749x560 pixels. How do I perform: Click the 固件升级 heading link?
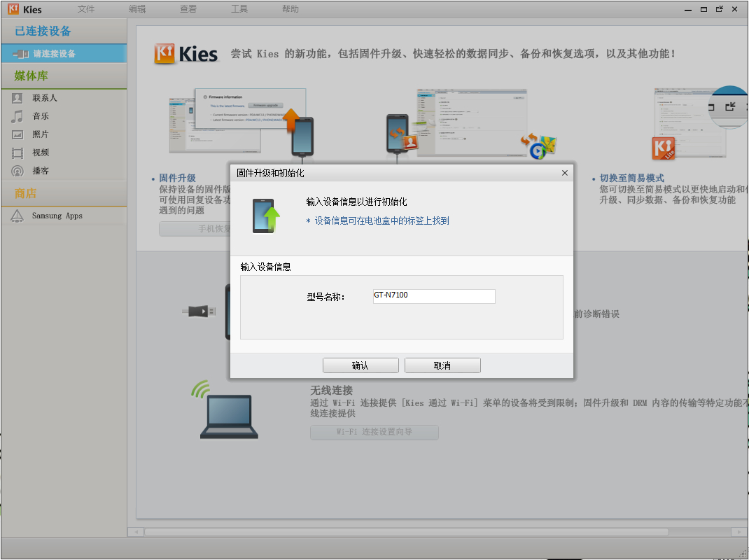(x=177, y=178)
